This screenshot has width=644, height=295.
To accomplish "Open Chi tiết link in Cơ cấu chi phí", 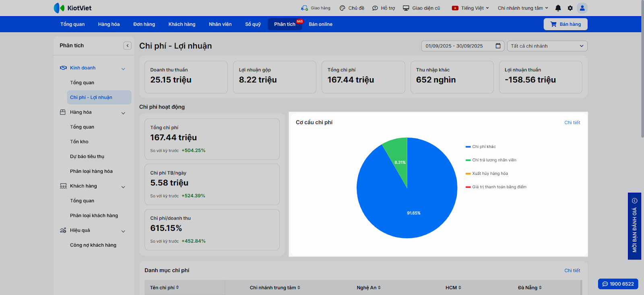I will pos(572,123).
